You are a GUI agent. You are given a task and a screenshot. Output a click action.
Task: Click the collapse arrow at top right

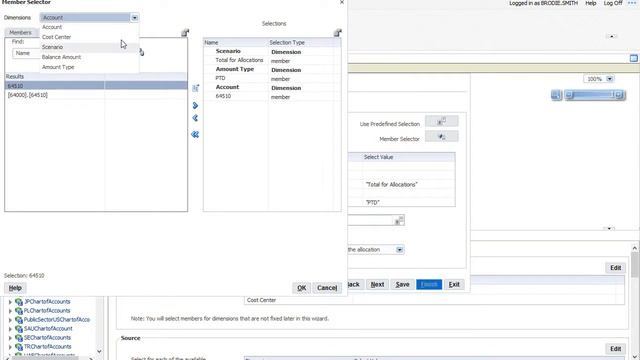[611, 36]
